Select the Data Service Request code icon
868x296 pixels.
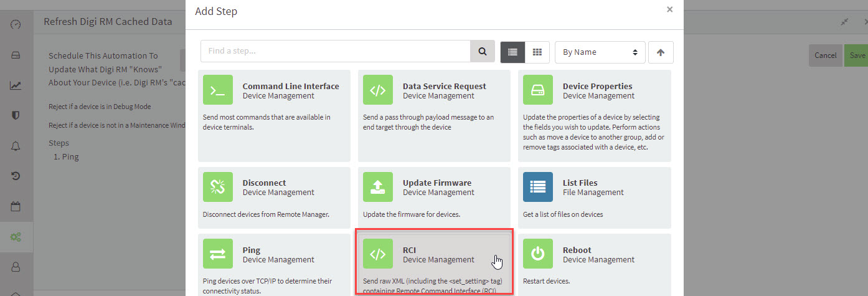pyautogui.click(x=378, y=90)
